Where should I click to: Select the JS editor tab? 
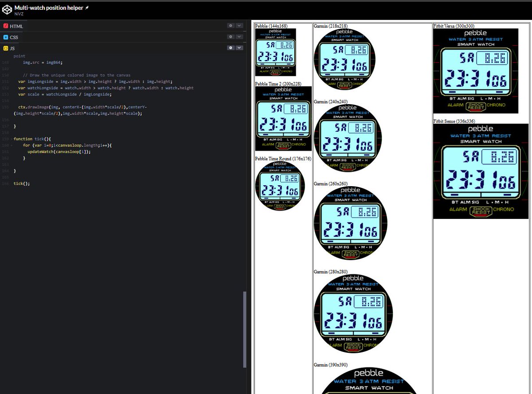[x=9, y=48]
